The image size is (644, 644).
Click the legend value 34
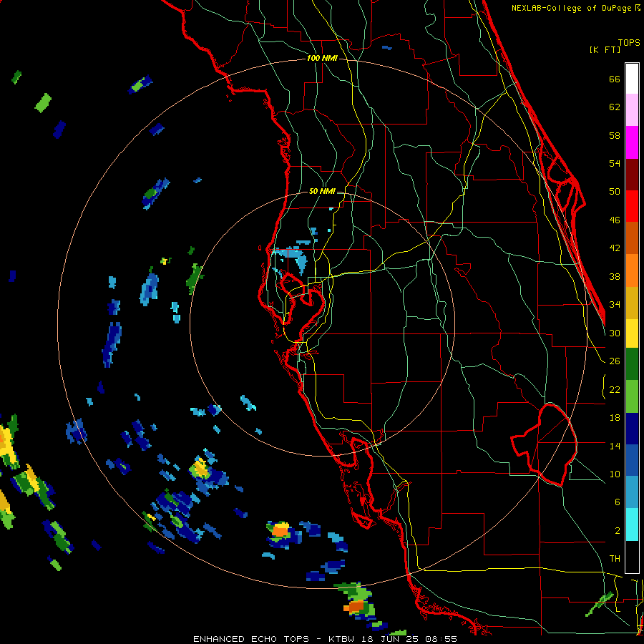click(x=615, y=304)
